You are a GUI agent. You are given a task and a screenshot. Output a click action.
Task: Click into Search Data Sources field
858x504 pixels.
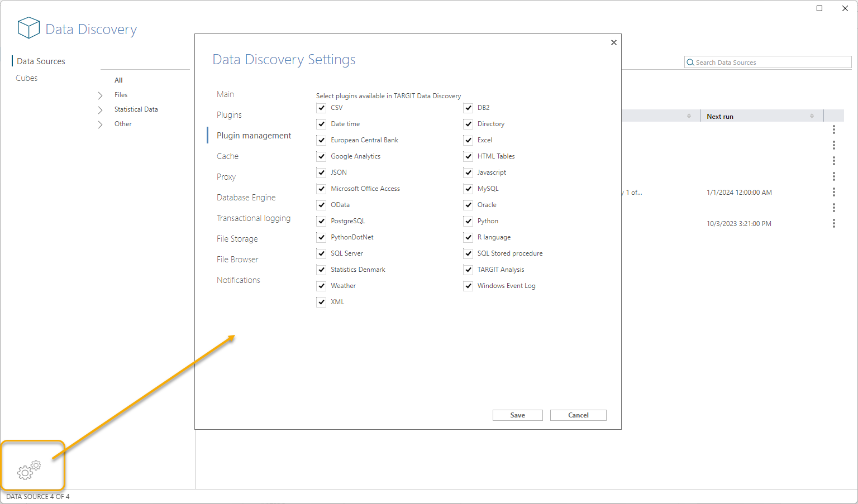point(768,63)
